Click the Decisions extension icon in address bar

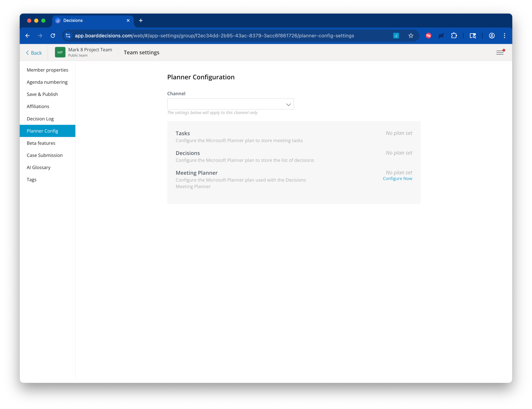click(x=396, y=36)
